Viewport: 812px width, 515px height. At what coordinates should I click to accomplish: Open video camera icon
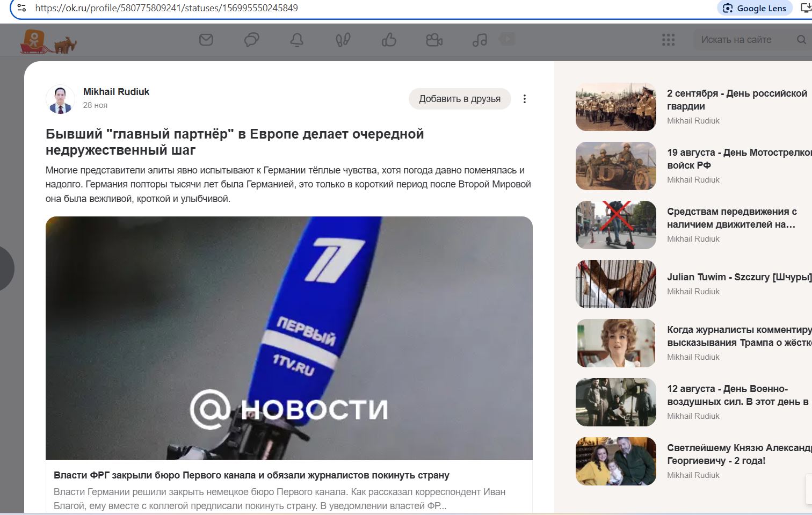pyautogui.click(x=434, y=40)
